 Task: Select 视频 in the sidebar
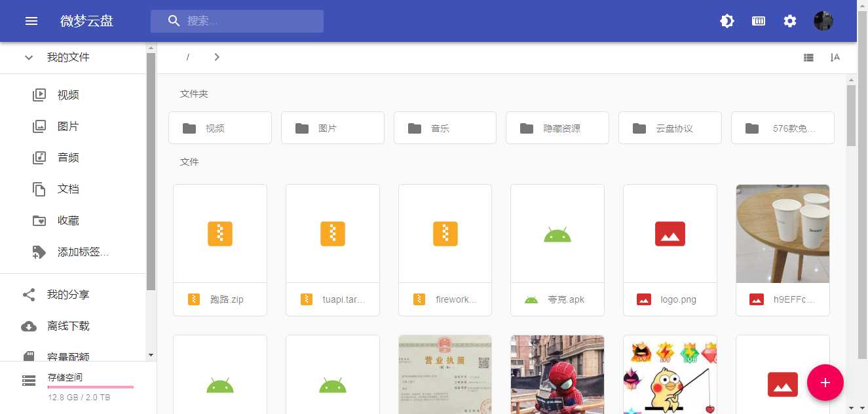coord(73,95)
